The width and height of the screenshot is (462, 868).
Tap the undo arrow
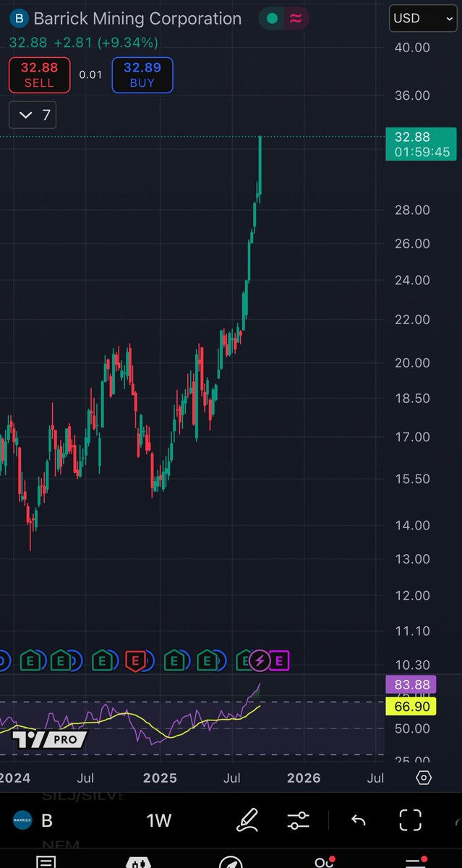358,820
